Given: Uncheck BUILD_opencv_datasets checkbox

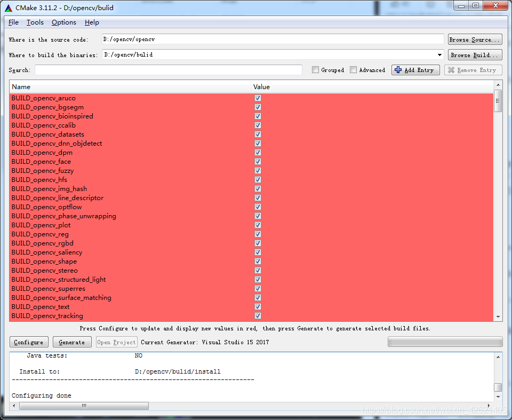Looking at the screenshot, I should click(258, 134).
